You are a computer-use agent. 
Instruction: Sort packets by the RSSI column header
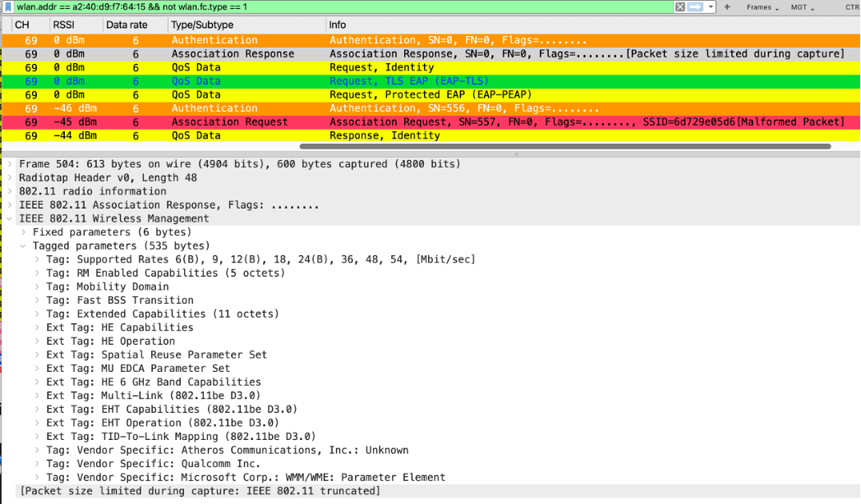(x=64, y=25)
